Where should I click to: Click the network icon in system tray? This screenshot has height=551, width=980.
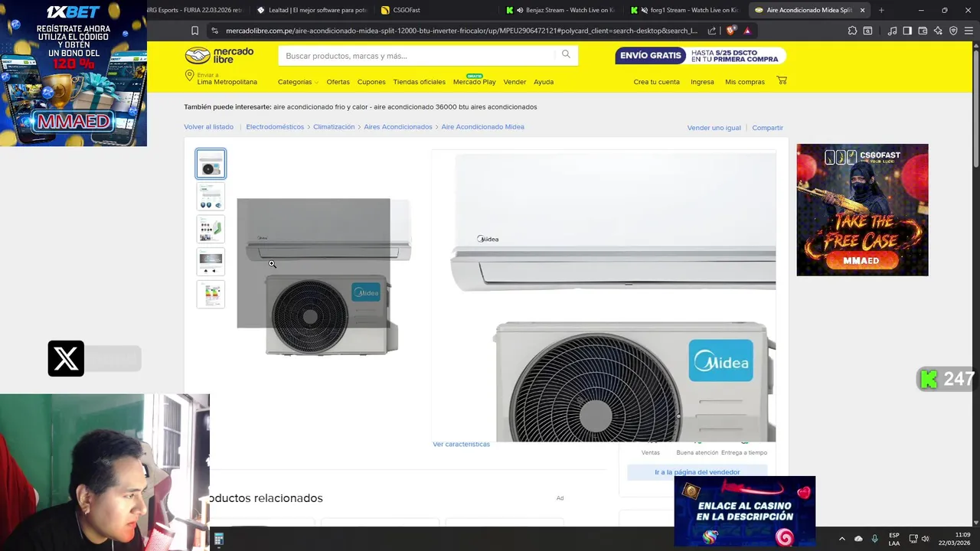click(913, 539)
